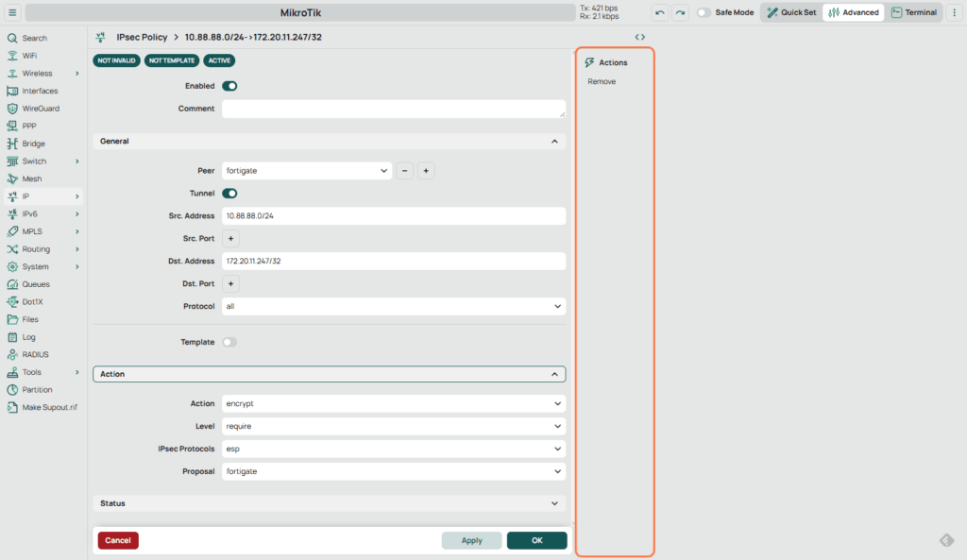Click the WiFi sidebar icon
Viewport: 967px width, 560px height.
tap(12, 56)
